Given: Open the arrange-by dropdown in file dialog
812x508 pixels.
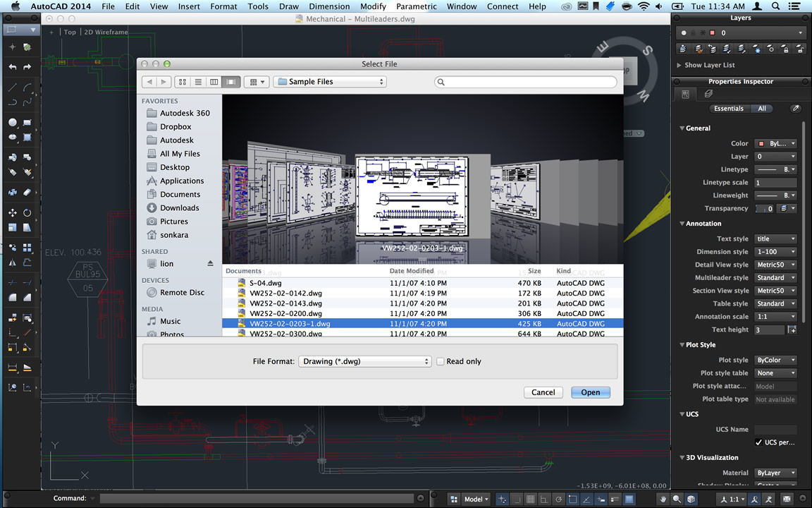Looking at the screenshot, I should point(257,82).
